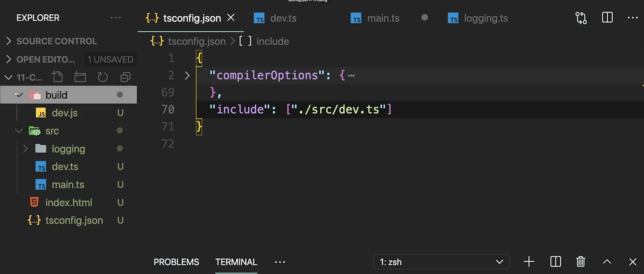
Task: Create a new terminal with plus icon
Action: (x=529, y=262)
